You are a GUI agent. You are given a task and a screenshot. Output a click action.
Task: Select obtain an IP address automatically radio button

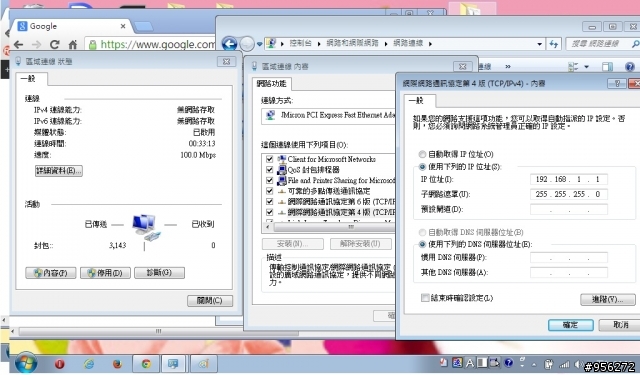(422, 154)
